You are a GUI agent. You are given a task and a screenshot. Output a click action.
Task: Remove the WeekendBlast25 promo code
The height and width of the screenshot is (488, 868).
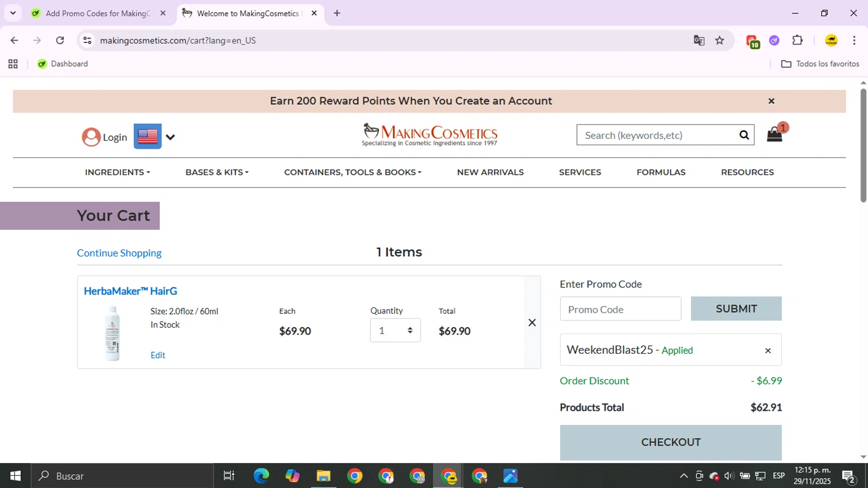click(768, 351)
